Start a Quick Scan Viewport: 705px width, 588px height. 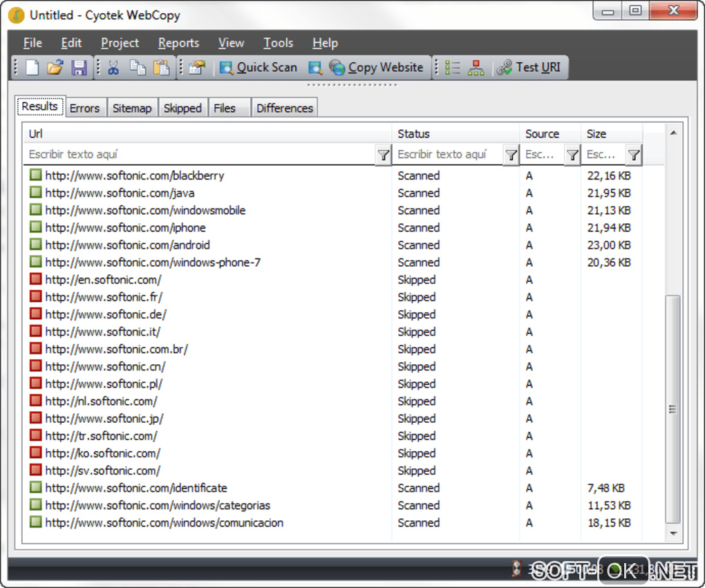(x=258, y=68)
